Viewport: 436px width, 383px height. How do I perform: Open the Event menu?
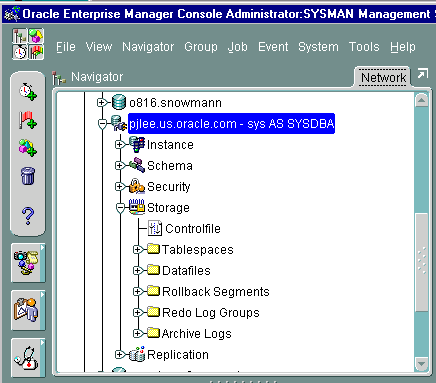tap(273, 47)
